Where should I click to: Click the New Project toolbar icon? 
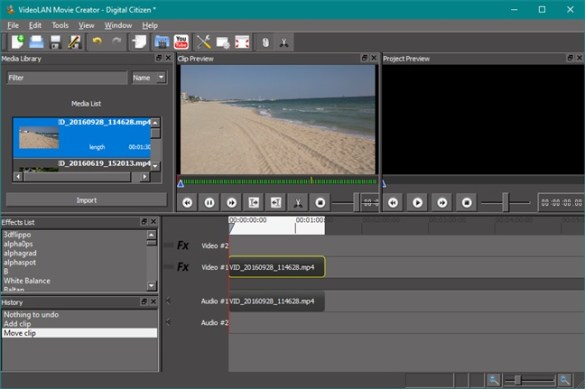coord(17,42)
